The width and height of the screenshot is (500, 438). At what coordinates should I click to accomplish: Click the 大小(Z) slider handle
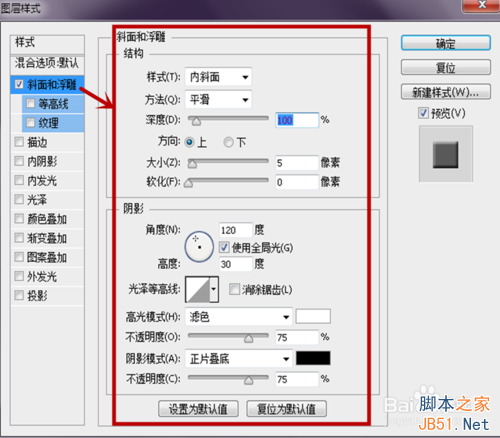[x=192, y=164]
